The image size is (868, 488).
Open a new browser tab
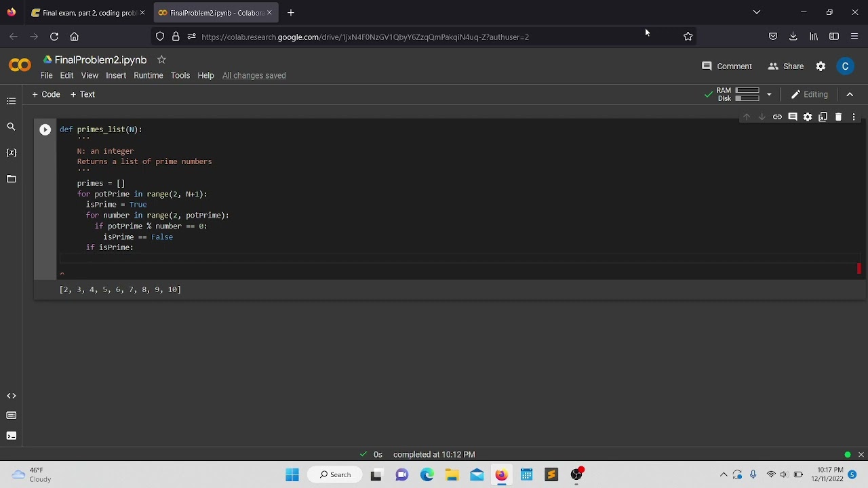[290, 12]
